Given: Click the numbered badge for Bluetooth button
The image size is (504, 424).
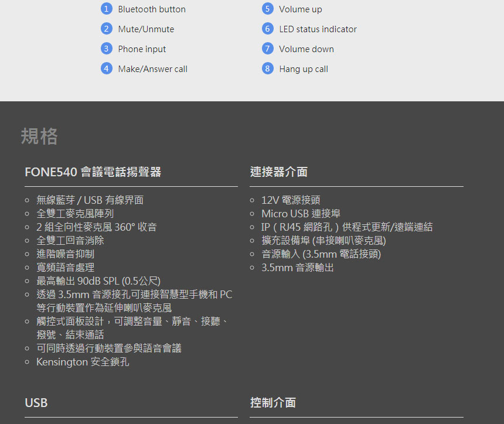Looking at the screenshot, I should tap(107, 9).
